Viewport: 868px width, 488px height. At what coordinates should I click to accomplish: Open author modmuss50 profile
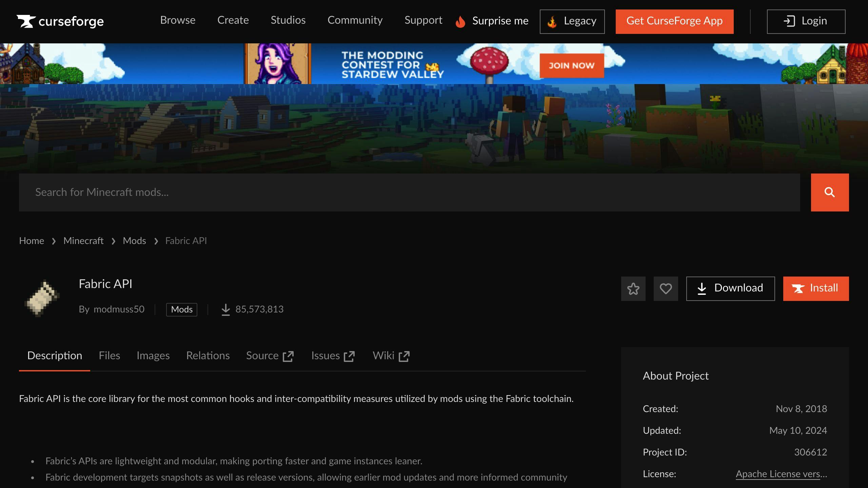point(119,309)
